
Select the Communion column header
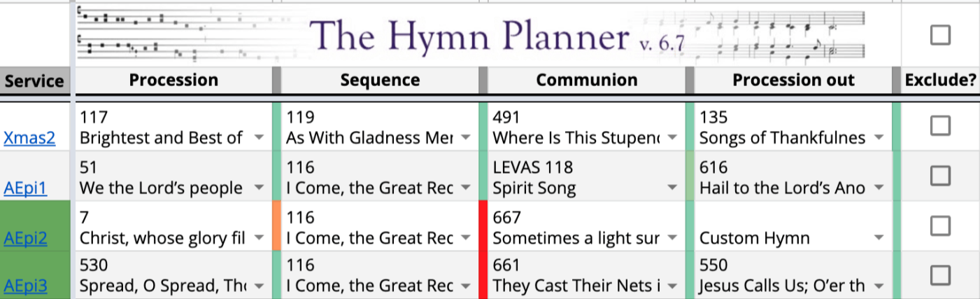[x=586, y=80]
